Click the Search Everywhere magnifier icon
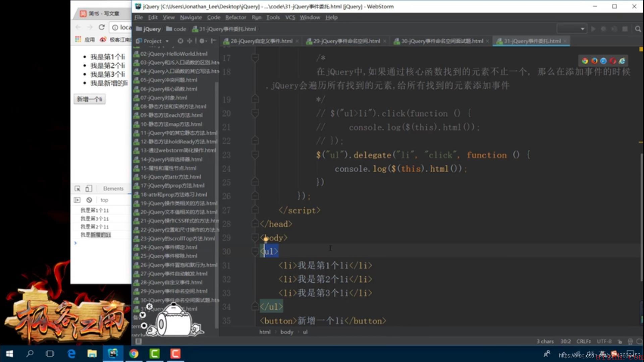The height and width of the screenshot is (362, 644). tap(638, 29)
